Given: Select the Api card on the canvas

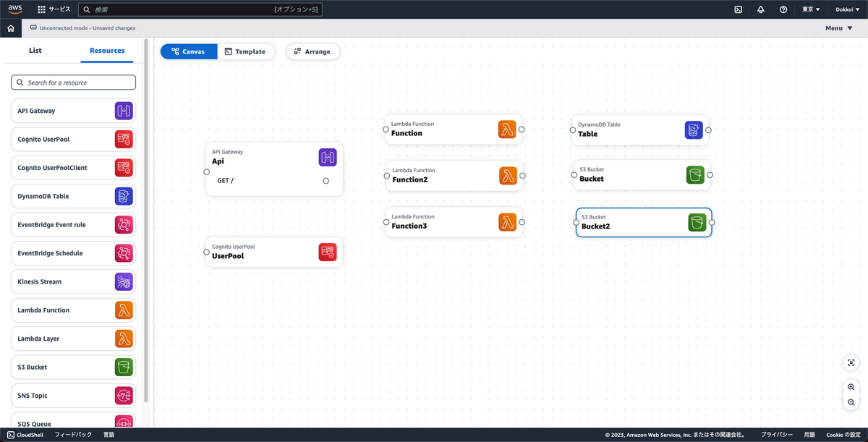Looking at the screenshot, I should click(x=274, y=169).
